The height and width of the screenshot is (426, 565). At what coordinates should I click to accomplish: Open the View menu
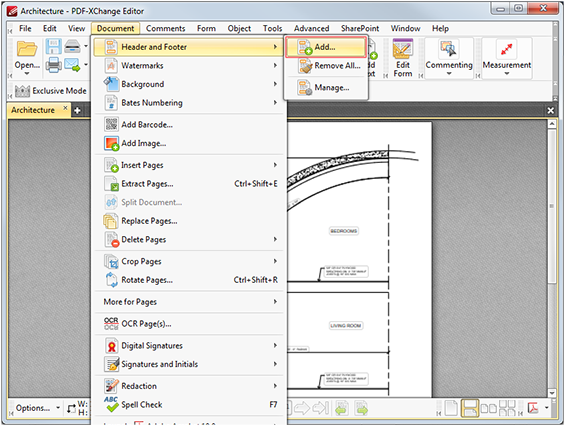[x=76, y=28]
